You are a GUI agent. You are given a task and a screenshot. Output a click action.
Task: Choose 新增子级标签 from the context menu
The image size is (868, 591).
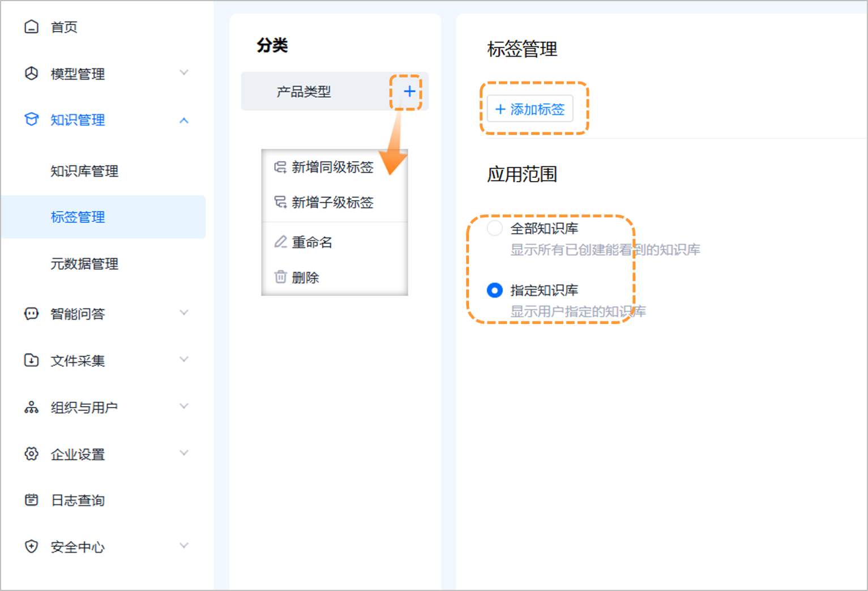tap(332, 203)
